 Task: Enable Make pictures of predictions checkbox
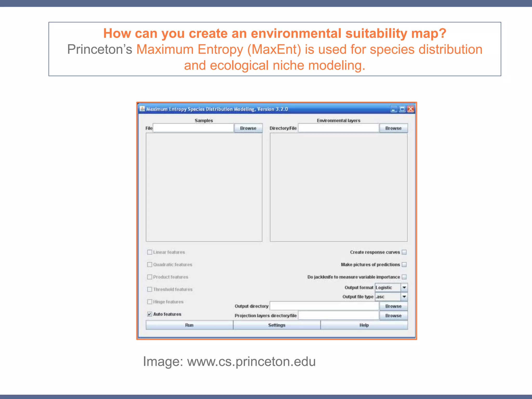[x=404, y=264]
